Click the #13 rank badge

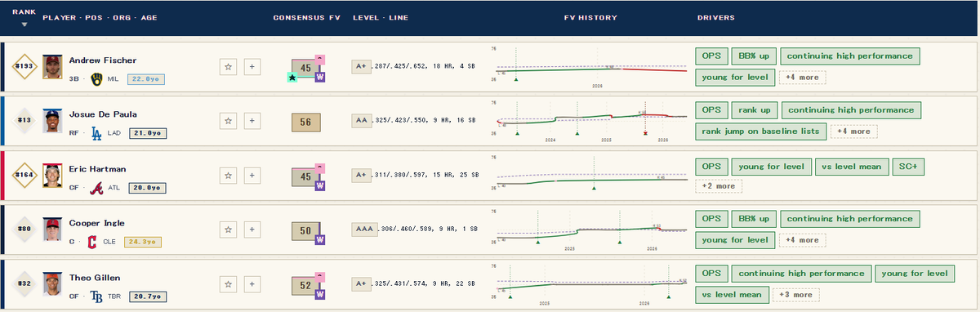click(x=24, y=121)
